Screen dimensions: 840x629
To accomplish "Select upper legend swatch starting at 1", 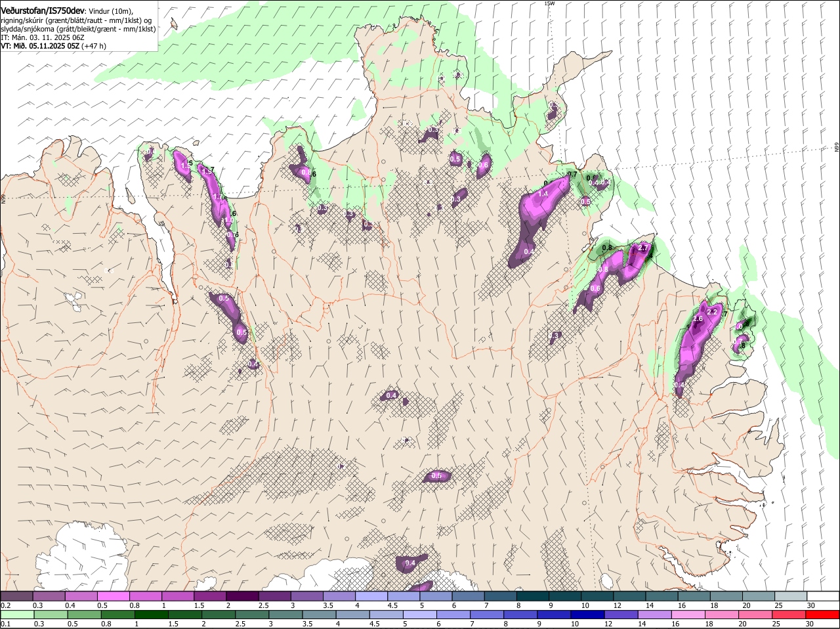I will coord(178,596).
